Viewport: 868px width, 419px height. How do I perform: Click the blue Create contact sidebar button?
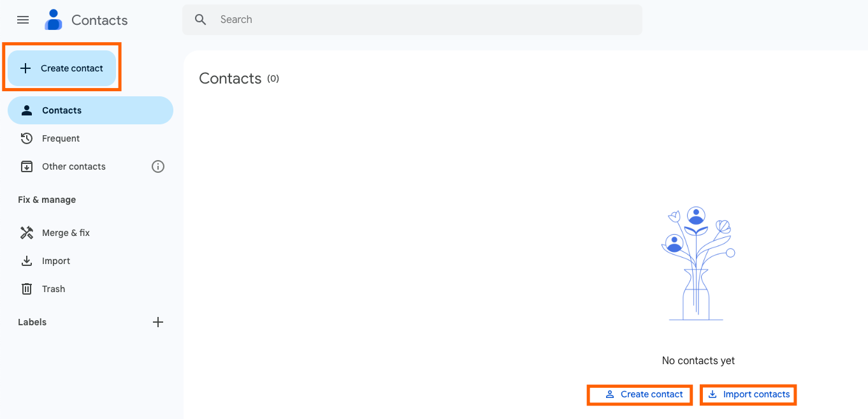pyautogui.click(x=62, y=68)
